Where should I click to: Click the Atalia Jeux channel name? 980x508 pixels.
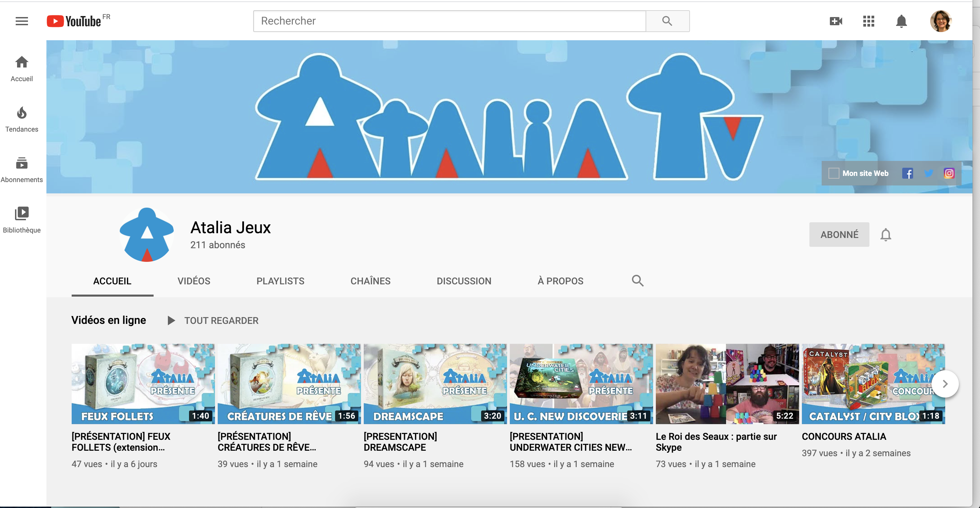point(231,228)
